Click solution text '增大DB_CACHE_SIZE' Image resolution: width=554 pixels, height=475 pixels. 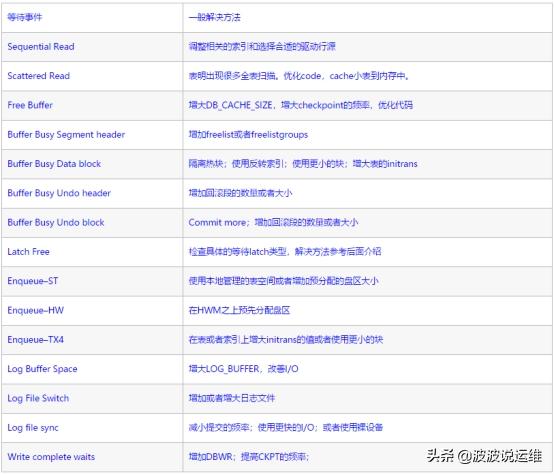301,105
